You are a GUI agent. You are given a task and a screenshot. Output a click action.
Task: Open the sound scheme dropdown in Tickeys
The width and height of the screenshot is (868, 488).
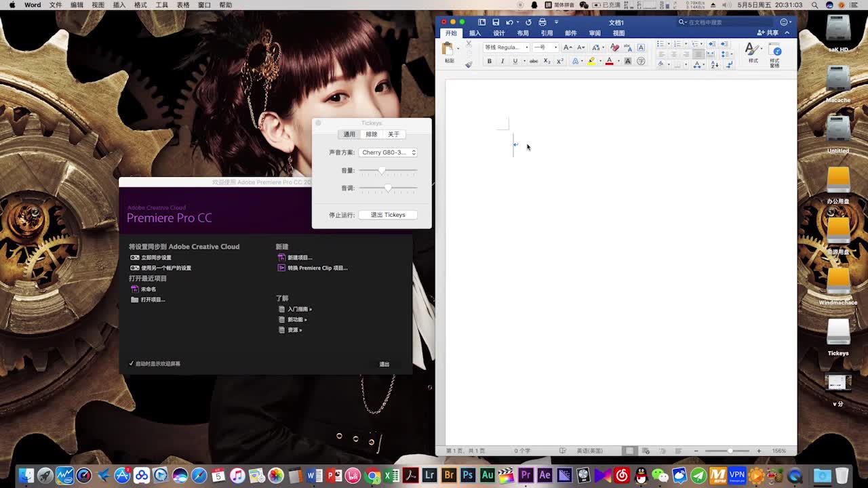tap(388, 152)
